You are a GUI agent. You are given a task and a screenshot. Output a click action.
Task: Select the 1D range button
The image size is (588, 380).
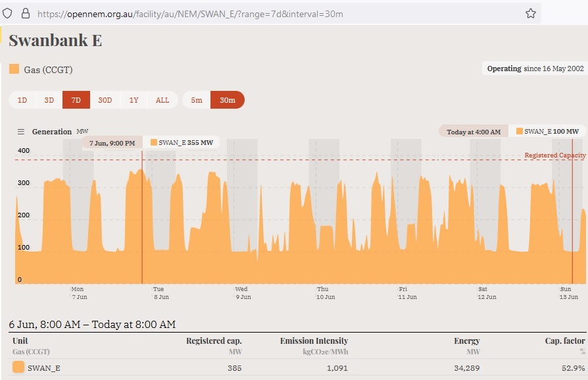click(22, 100)
